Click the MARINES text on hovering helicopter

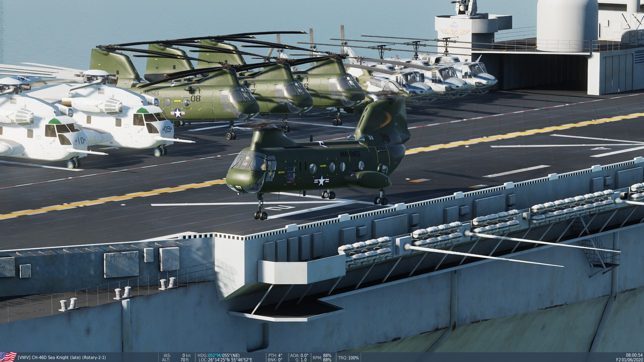coord(350,154)
